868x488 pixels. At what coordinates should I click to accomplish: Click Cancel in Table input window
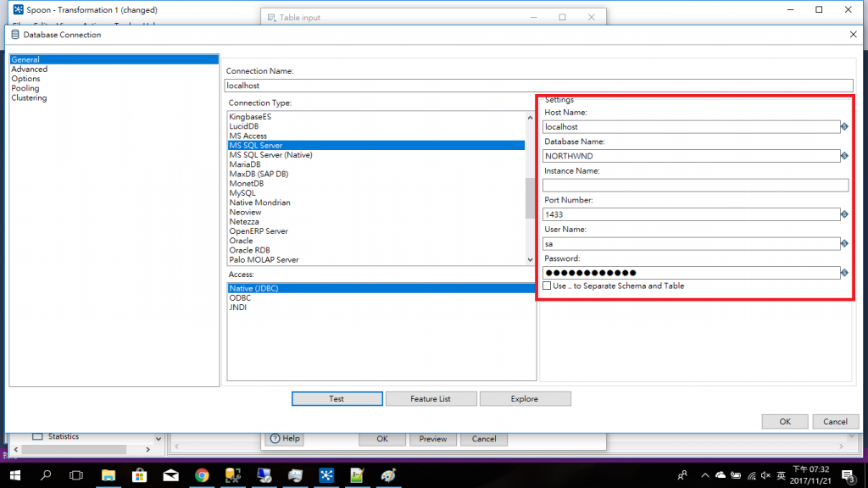pos(484,439)
